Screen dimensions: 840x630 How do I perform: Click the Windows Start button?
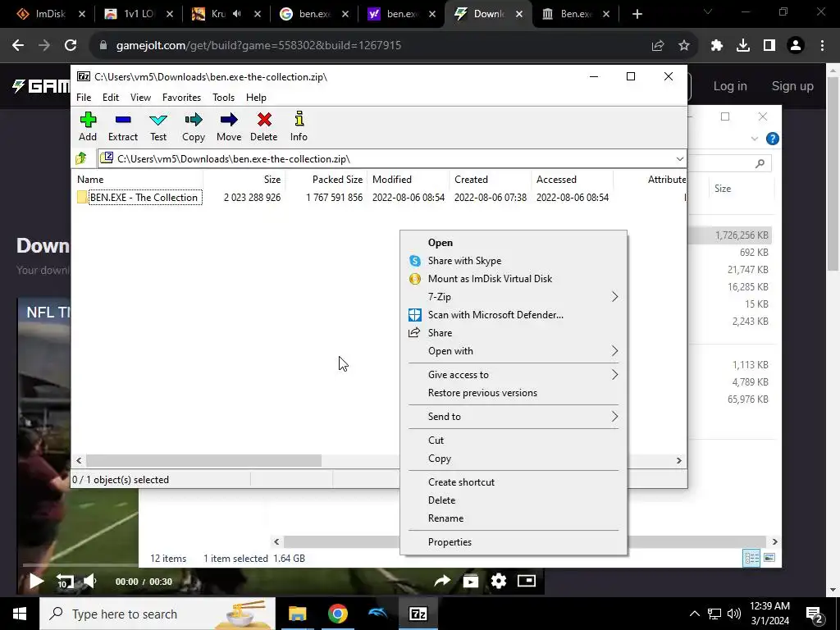pos(20,614)
